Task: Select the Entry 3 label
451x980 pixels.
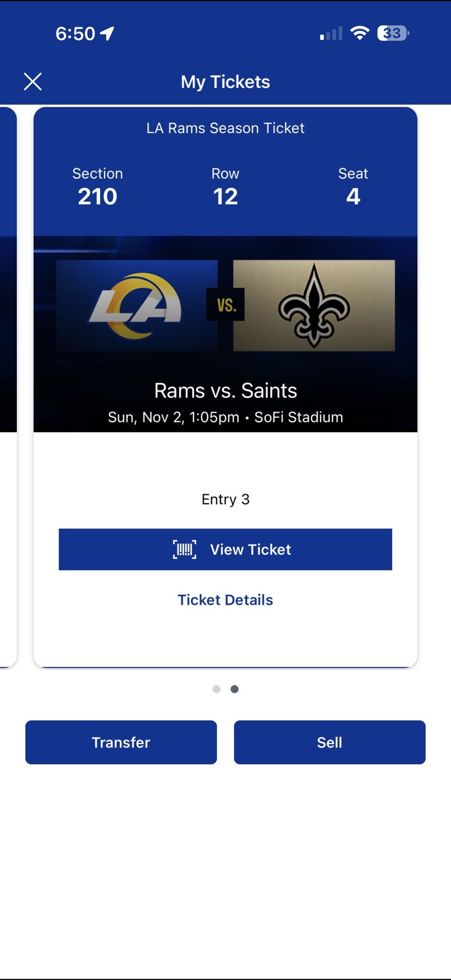Action: pos(225,499)
